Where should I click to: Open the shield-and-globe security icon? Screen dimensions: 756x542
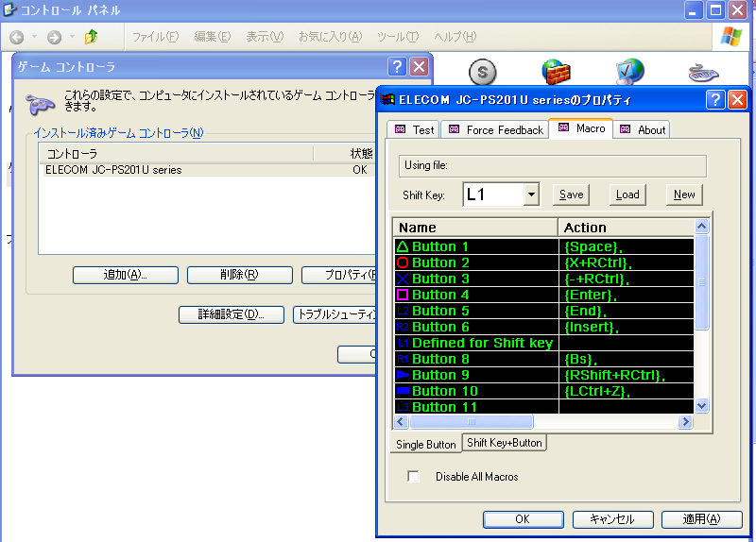[x=629, y=72]
